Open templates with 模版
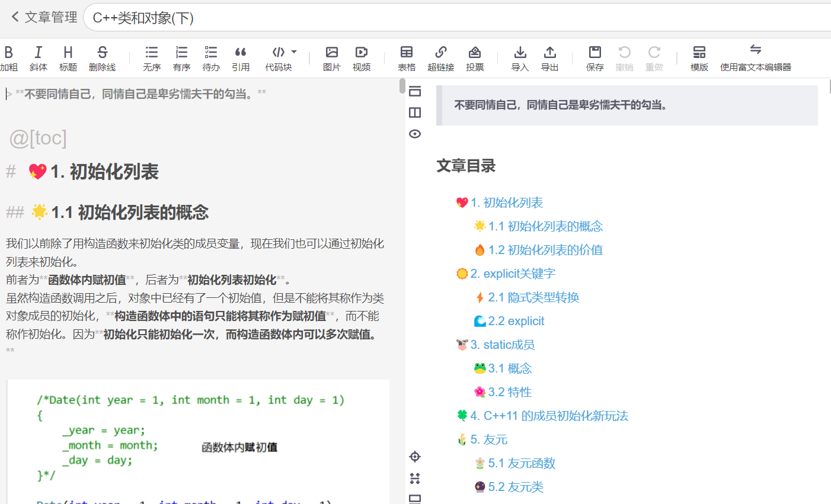The width and height of the screenshot is (831, 504). (x=699, y=59)
